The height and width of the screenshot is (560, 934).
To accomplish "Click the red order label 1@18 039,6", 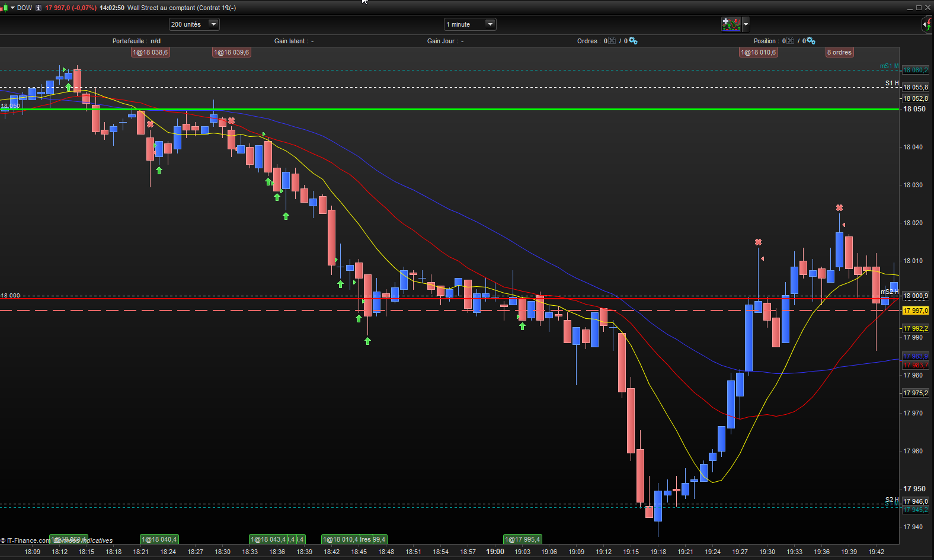I will [x=232, y=52].
